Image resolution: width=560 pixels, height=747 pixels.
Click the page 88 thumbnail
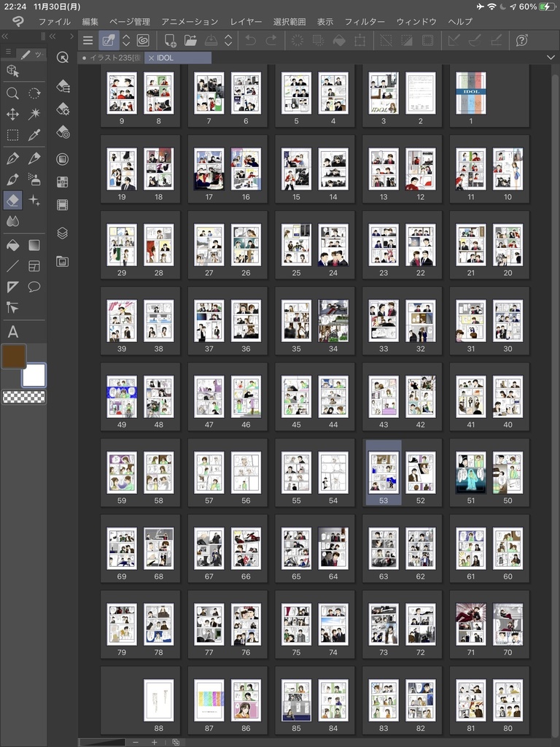point(158,700)
